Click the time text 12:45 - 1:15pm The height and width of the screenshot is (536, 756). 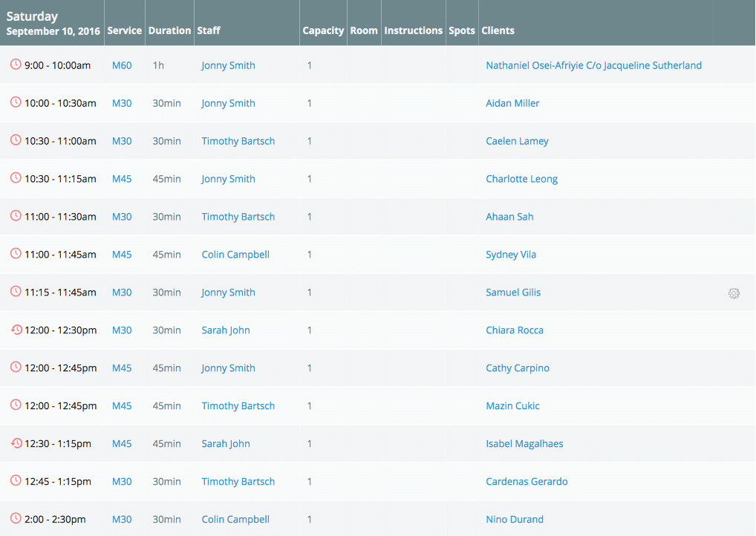coord(58,482)
